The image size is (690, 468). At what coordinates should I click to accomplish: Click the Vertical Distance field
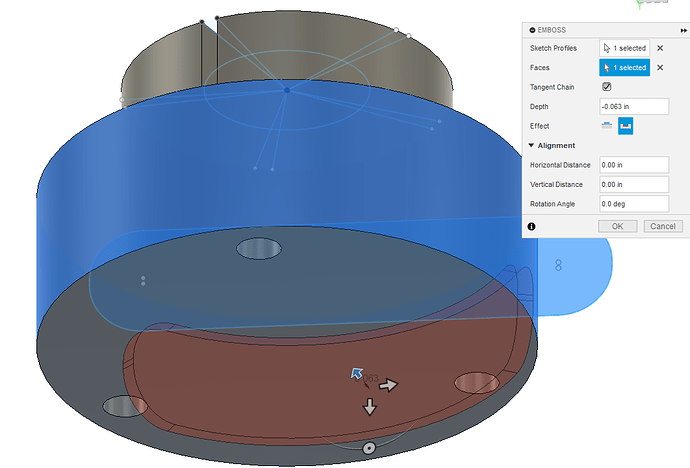click(x=634, y=184)
